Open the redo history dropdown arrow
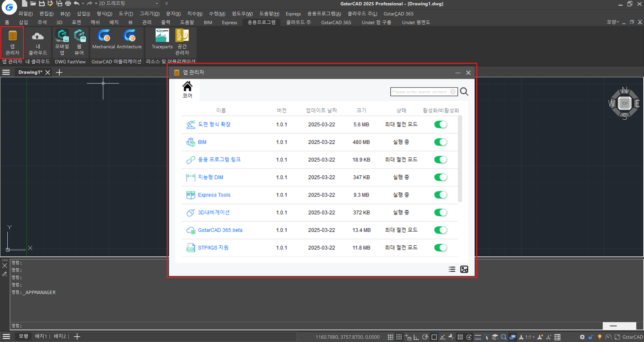Image resolution: width=644 pixels, height=342 pixels. pos(96,3)
